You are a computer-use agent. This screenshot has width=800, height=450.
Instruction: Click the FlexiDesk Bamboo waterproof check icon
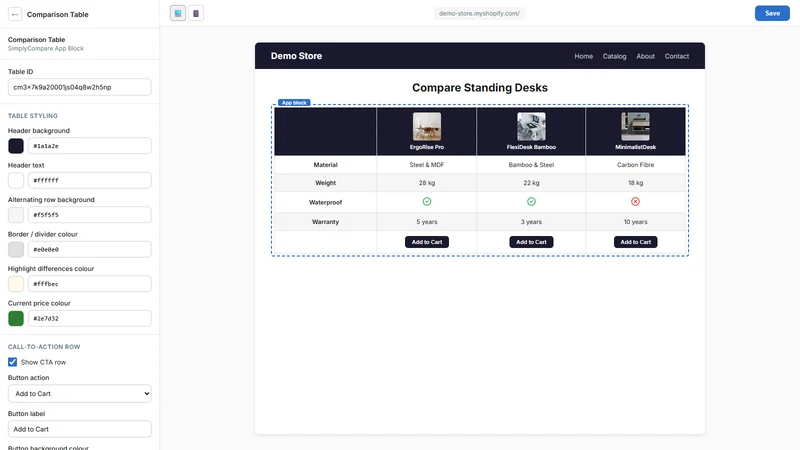(531, 202)
